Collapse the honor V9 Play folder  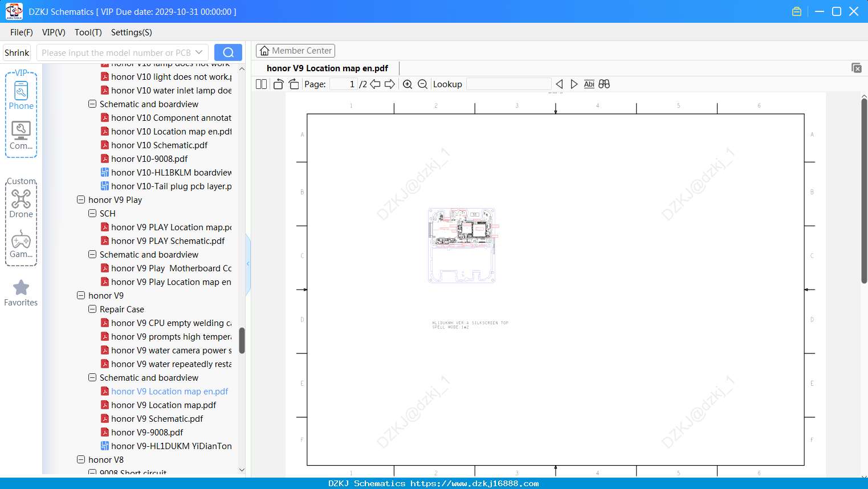click(x=81, y=200)
